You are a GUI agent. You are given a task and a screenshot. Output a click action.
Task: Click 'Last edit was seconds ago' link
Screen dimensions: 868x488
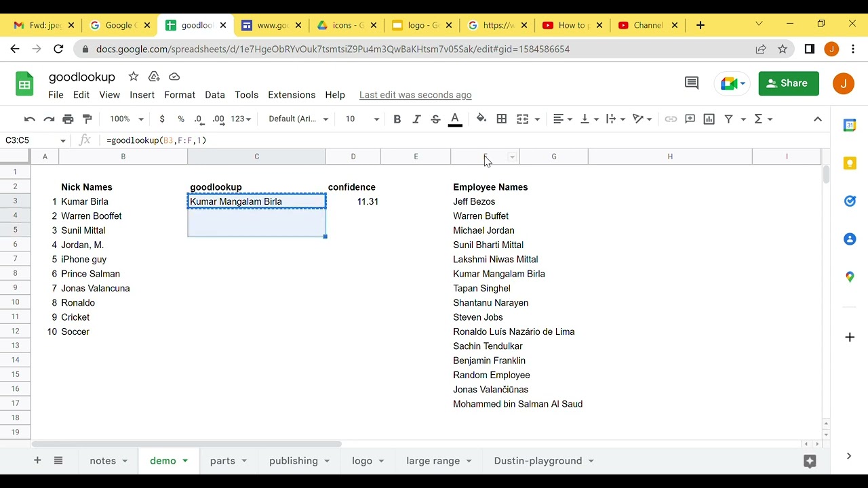(x=416, y=95)
